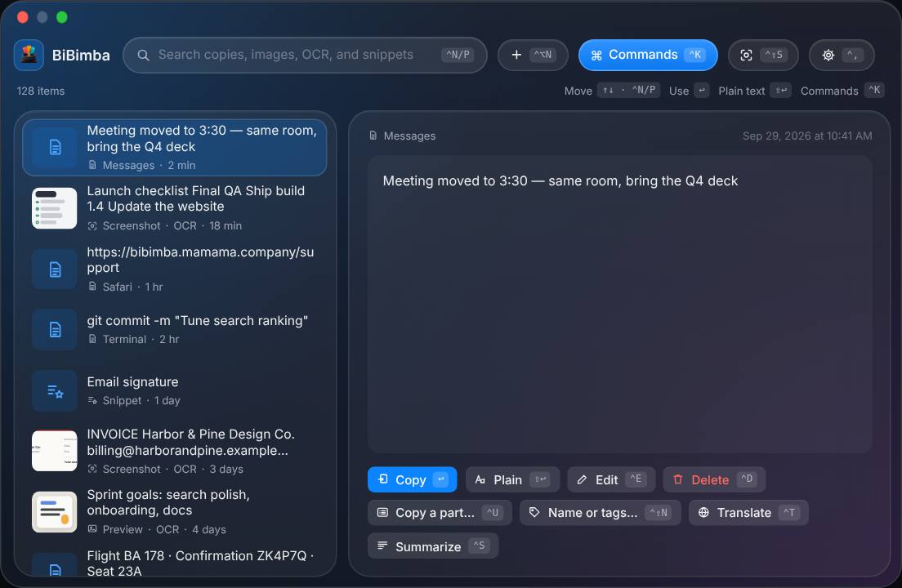Click the magnifier icon in search bar
This screenshot has height=588, width=902.
pos(143,56)
